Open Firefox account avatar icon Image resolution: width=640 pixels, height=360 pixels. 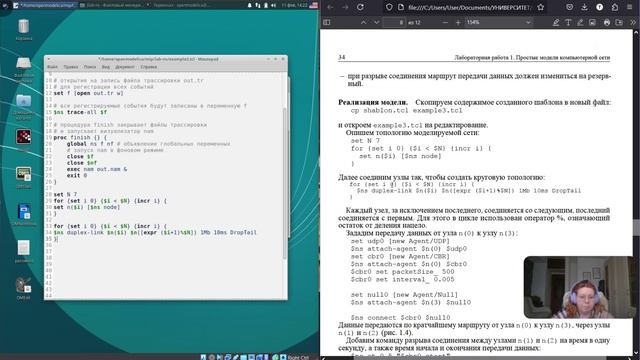tap(600, 7)
